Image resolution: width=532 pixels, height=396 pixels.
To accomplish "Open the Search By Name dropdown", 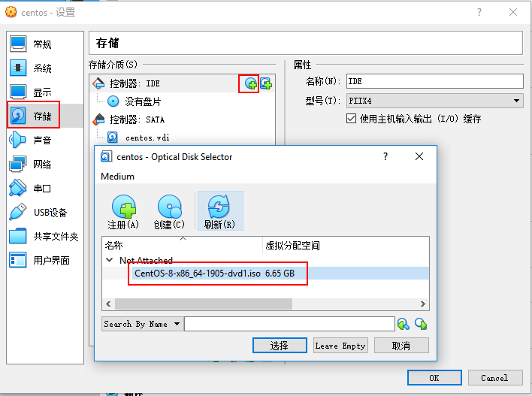I will point(143,324).
